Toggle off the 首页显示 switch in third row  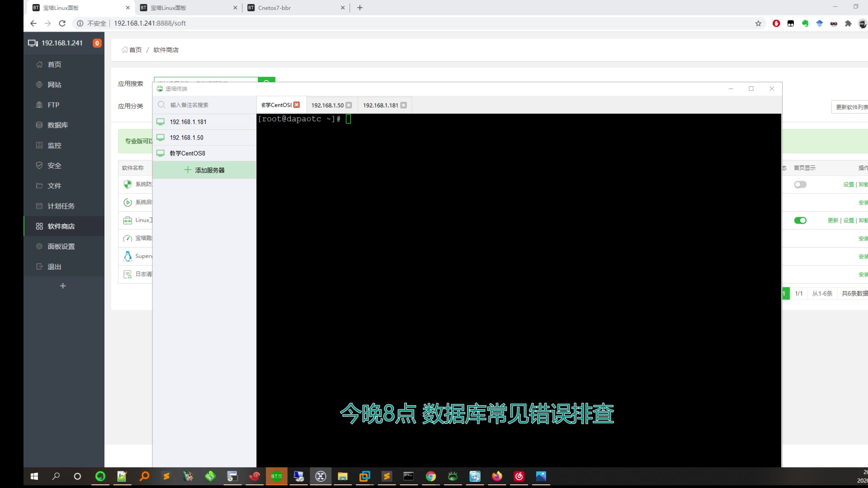click(x=800, y=221)
